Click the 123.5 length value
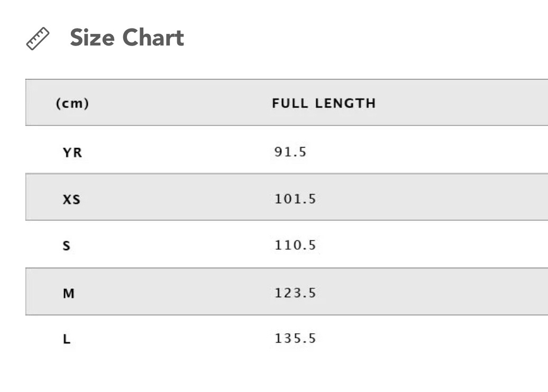Image resolution: width=548 pixels, height=392 pixels. pos(295,293)
